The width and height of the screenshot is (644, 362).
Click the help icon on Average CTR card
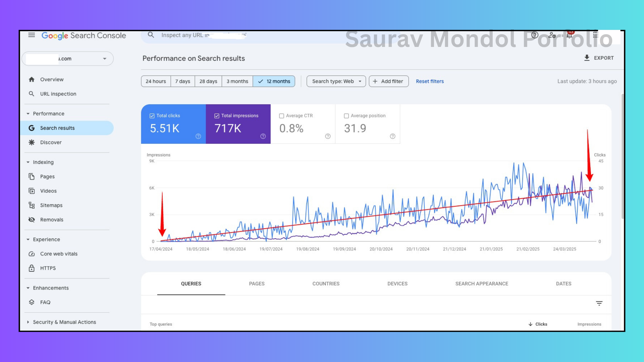coord(328,136)
